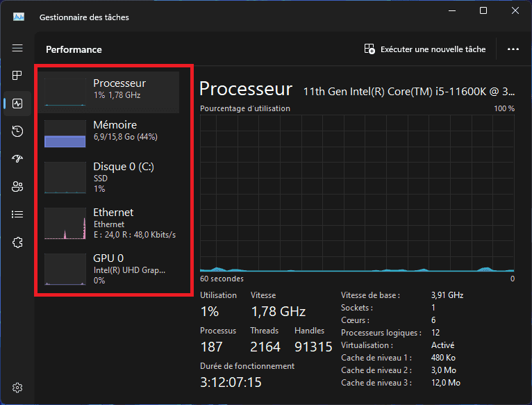
Task: Click the Processeur mini graph thumbnail
Action: pyautogui.click(x=65, y=92)
